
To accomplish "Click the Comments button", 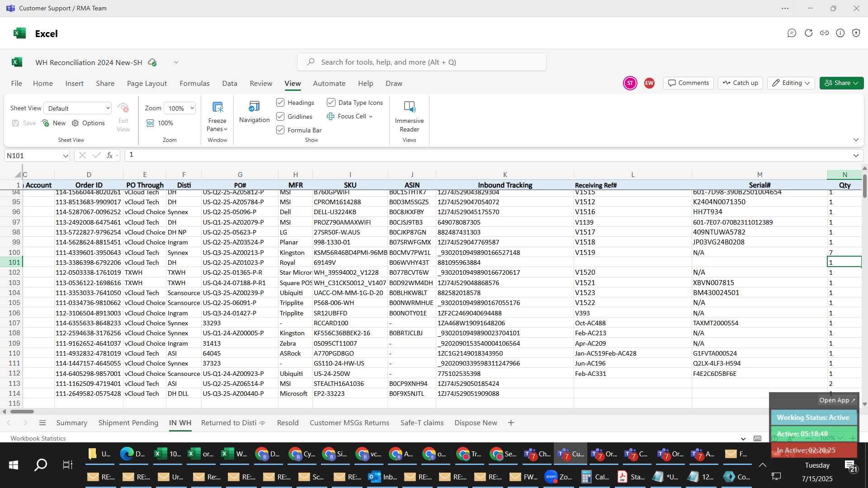I will [x=689, y=83].
